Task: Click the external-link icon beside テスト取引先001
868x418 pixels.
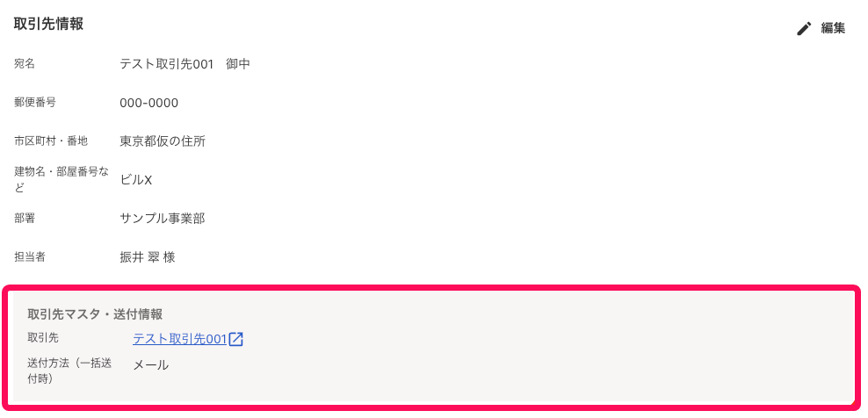Action: (236, 339)
